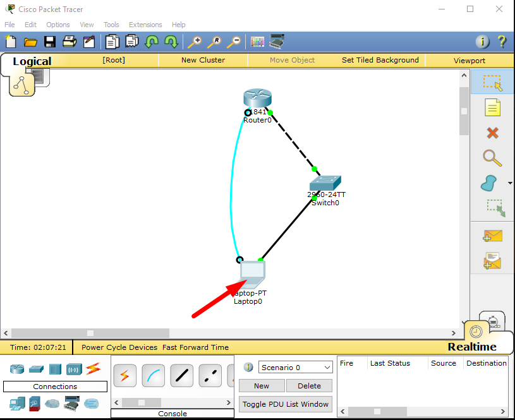Save the project with floppy disk icon
The image size is (515, 420).
tap(50, 42)
